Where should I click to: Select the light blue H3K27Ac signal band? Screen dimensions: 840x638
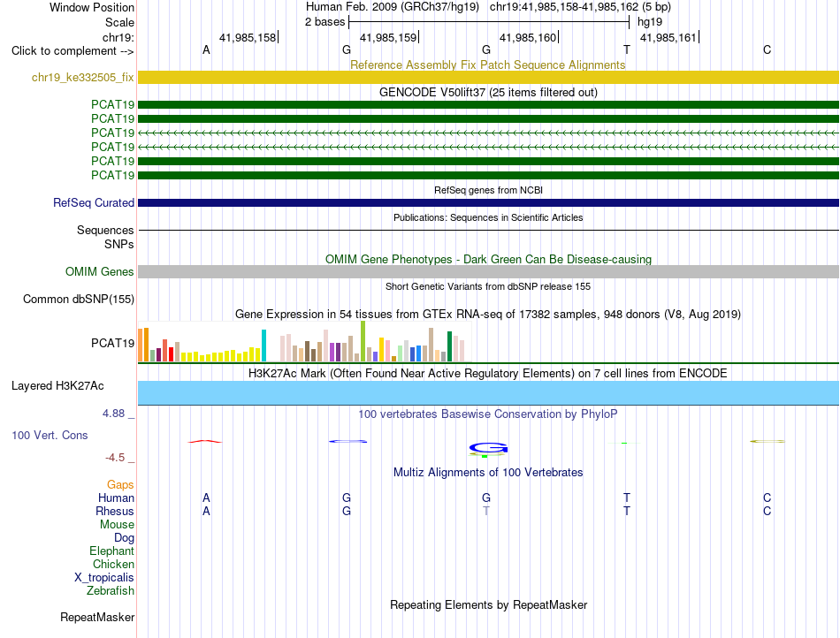coord(488,393)
